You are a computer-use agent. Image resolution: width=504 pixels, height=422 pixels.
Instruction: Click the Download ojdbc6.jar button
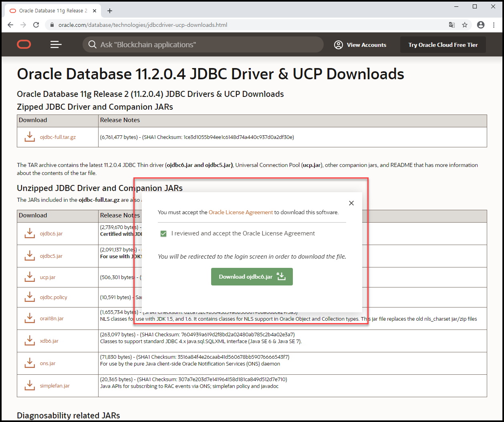coord(252,277)
